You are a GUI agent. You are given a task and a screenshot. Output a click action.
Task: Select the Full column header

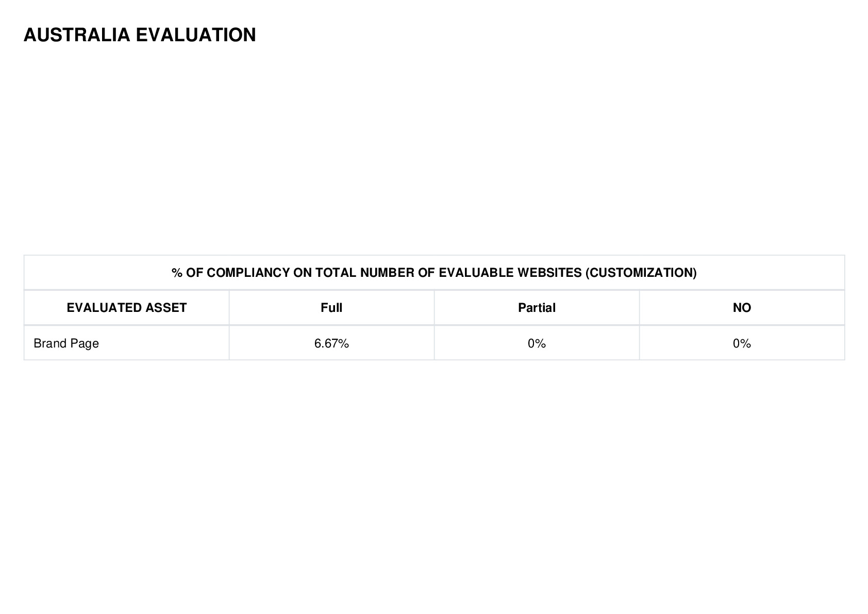click(x=331, y=308)
